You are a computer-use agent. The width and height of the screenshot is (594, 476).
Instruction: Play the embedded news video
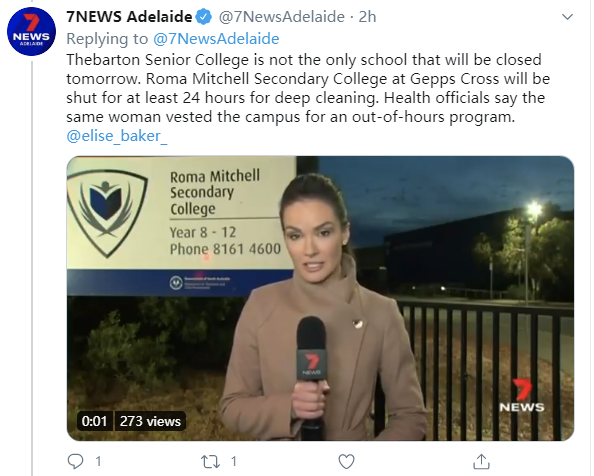[320, 298]
